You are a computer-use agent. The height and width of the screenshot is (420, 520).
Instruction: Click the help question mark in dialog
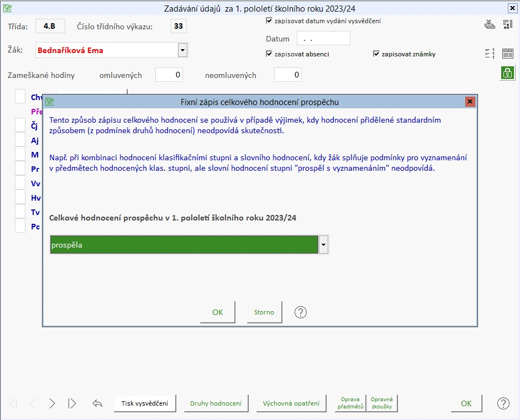(x=300, y=312)
